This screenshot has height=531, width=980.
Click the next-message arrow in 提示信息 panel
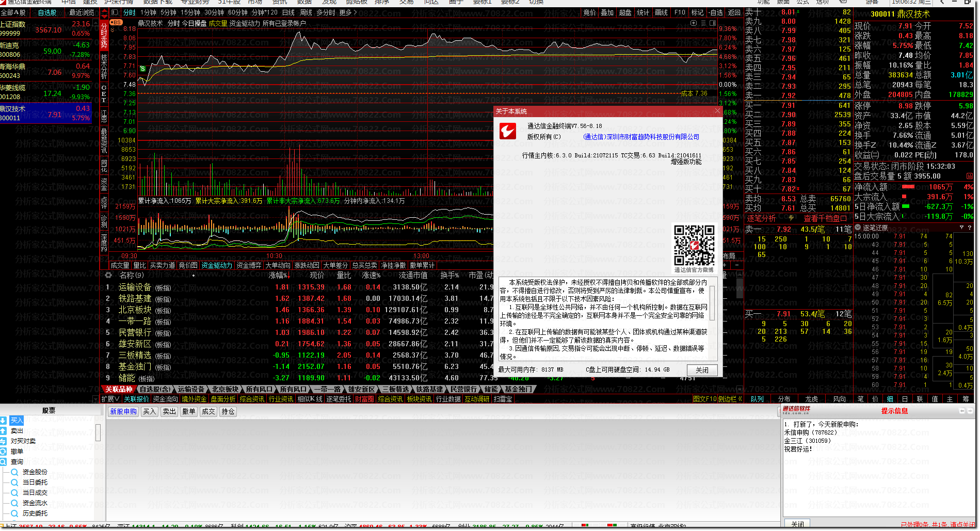pyautogui.click(x=970, y=411)
